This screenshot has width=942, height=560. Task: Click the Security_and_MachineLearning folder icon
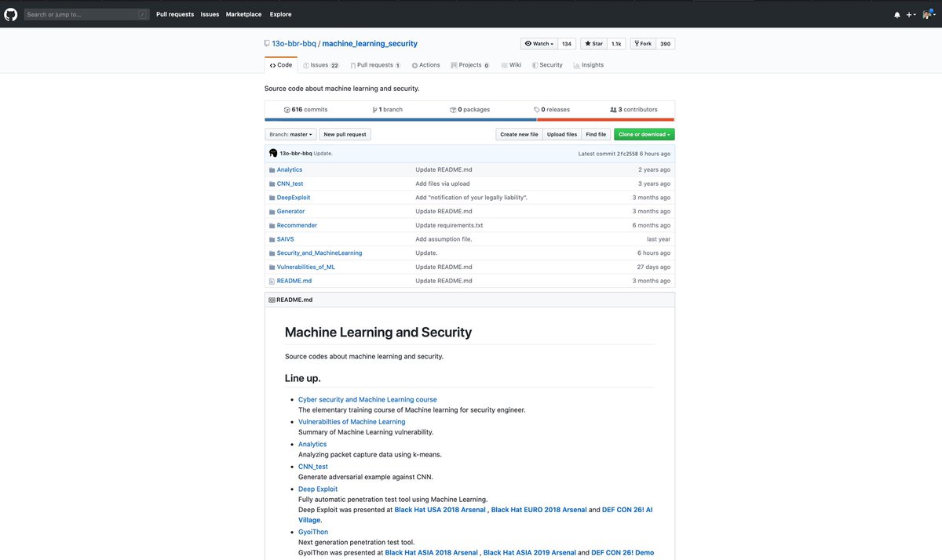[272, 253]
